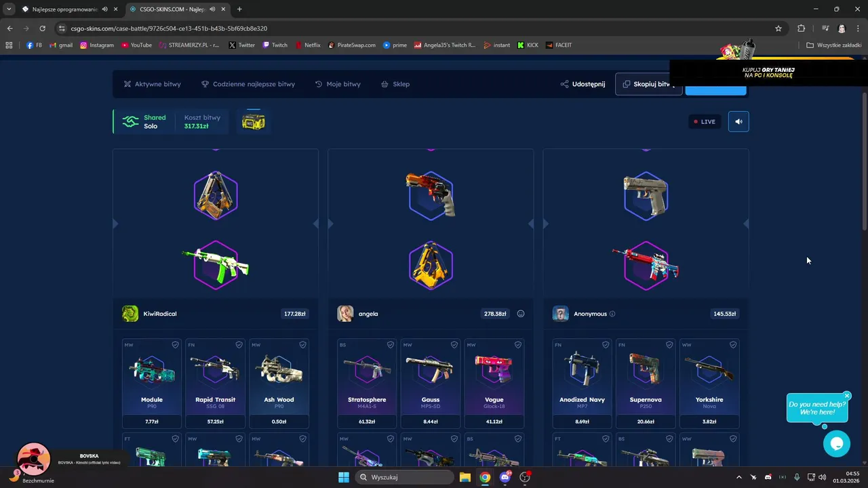Click the Gauss MP5-SD skin name
868x488 pixels.
431,400
